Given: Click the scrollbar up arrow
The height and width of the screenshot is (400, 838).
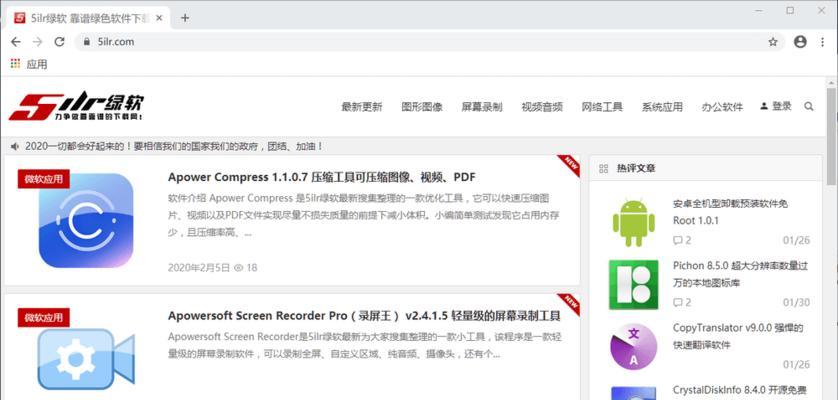Looking at the screenshot, I should click(x=831, y=82).
